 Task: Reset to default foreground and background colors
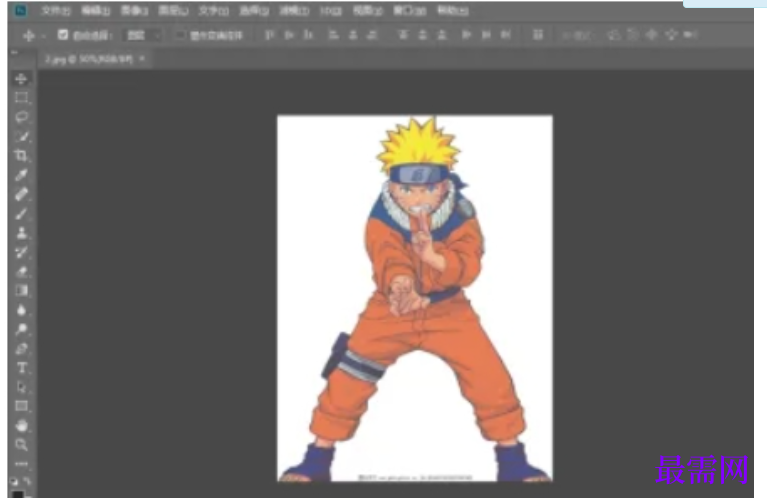coord(14,481)
